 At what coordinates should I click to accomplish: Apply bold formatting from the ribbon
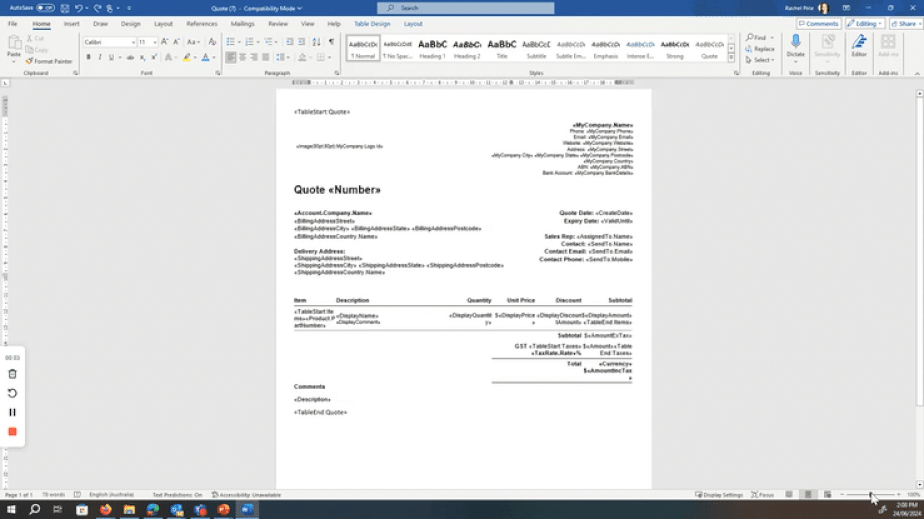[x=88, y=58]
